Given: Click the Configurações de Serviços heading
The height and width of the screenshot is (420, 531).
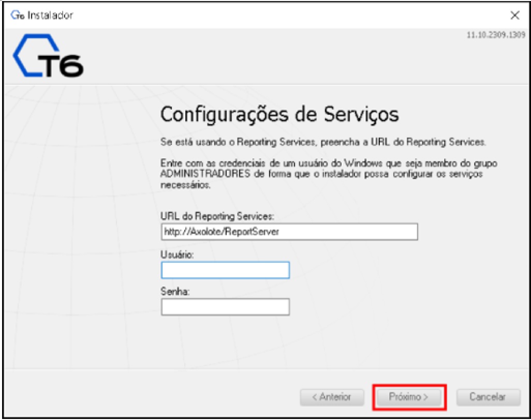Looking at the screenshot, I should 279,114.
